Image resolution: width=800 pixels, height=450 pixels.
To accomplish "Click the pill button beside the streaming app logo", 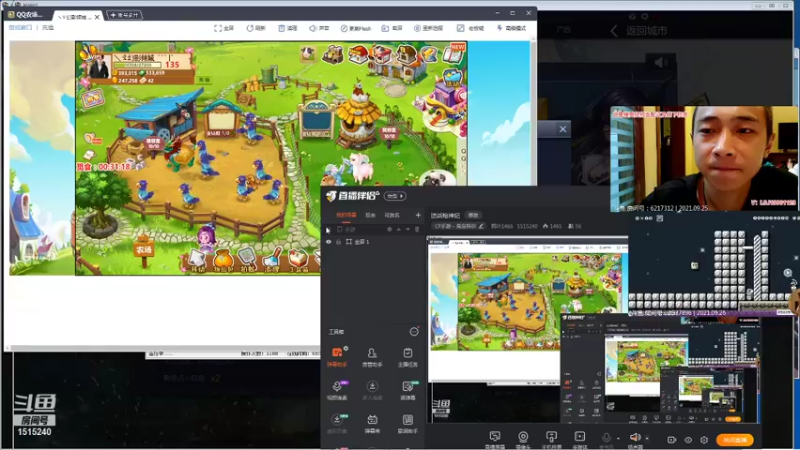I will click(x=395, y=196).
